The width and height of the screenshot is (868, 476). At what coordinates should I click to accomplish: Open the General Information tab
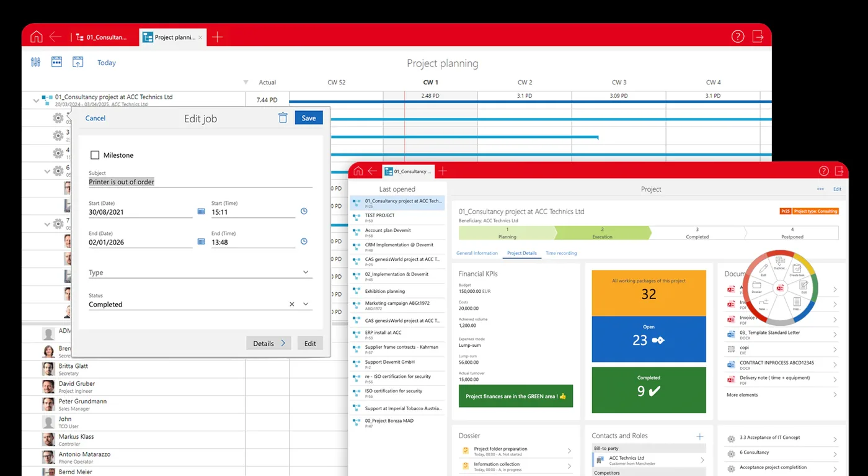coord(477,253)
